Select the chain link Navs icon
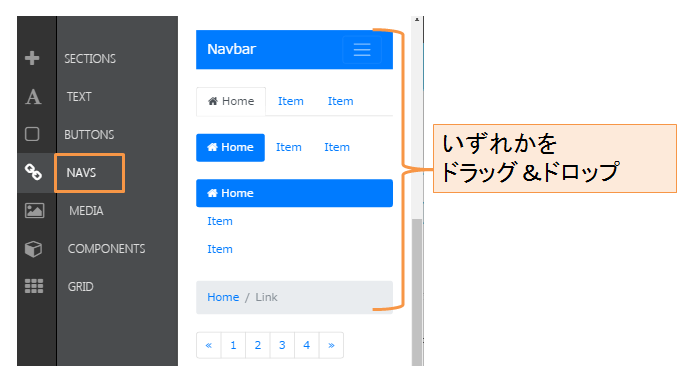The width and height of the screenshot is (689, 392). tap(33, 172)
